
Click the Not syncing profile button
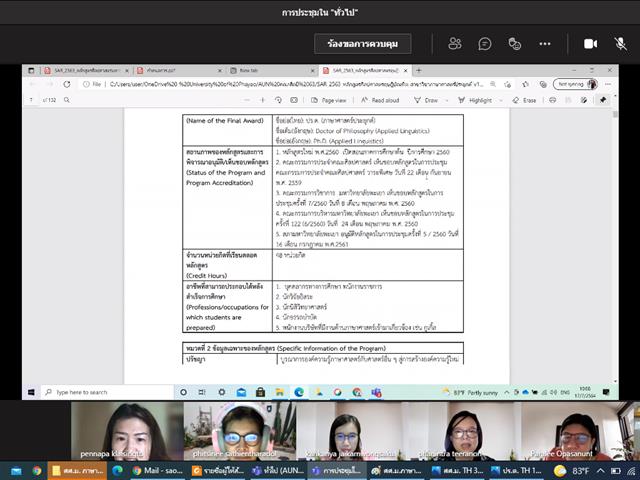pyautogui.click(x=575, y=84)
